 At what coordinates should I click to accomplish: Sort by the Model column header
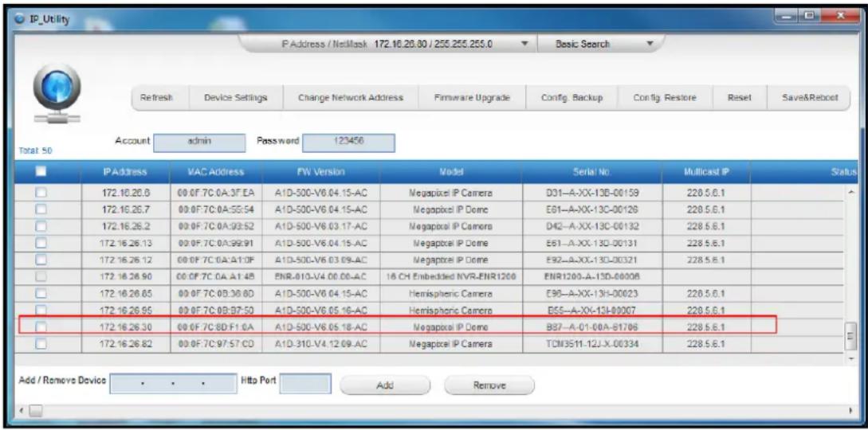[450, 172]
